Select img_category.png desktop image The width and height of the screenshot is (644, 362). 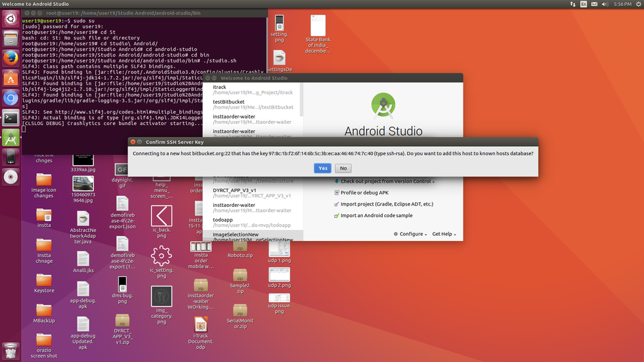(x=161, y=305)
